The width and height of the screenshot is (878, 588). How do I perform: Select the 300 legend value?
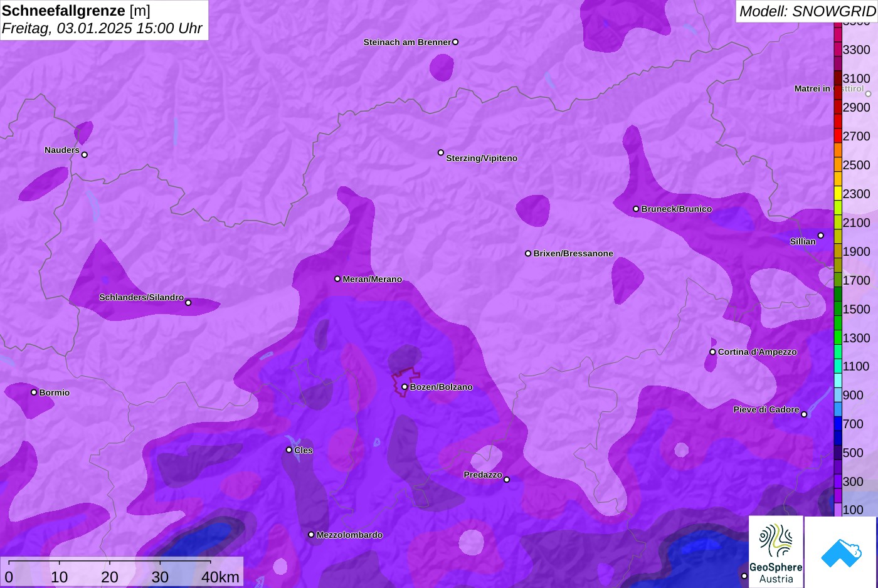pyautogui.click(x=853, y=481)
